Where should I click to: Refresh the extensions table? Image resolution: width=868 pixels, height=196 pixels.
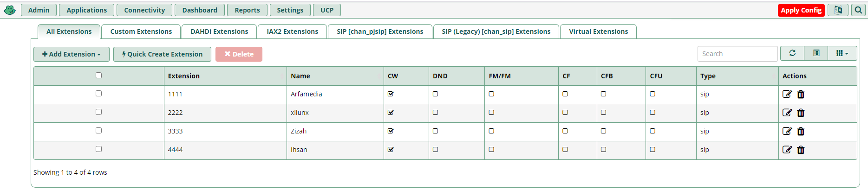tap(792, 53)
